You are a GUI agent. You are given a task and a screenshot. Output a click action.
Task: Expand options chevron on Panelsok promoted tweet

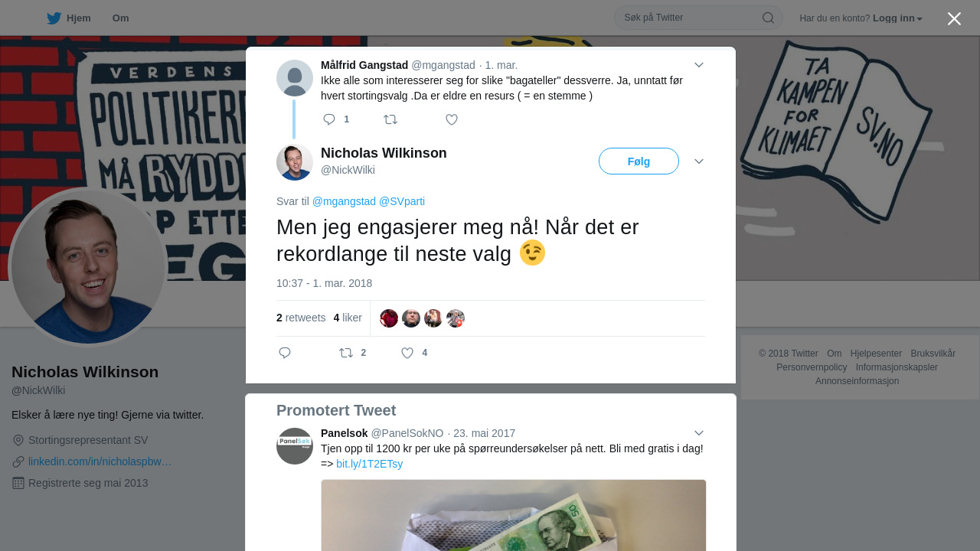coord(699,433)
